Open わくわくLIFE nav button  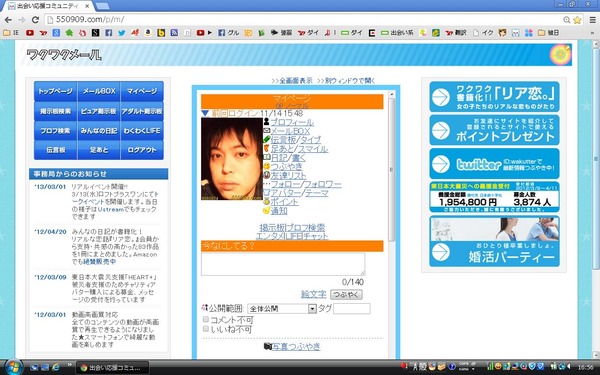pos(142,130)
